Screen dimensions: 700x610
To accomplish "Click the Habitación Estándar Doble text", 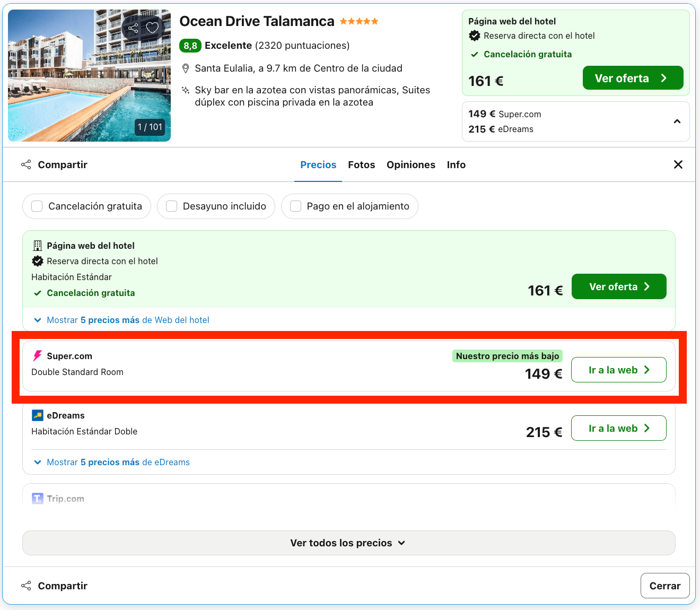I will pos(84,431).
